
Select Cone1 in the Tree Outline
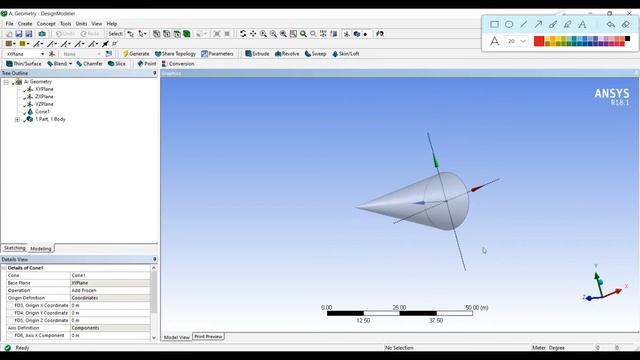pyautogui.click(x=42, y=111)
